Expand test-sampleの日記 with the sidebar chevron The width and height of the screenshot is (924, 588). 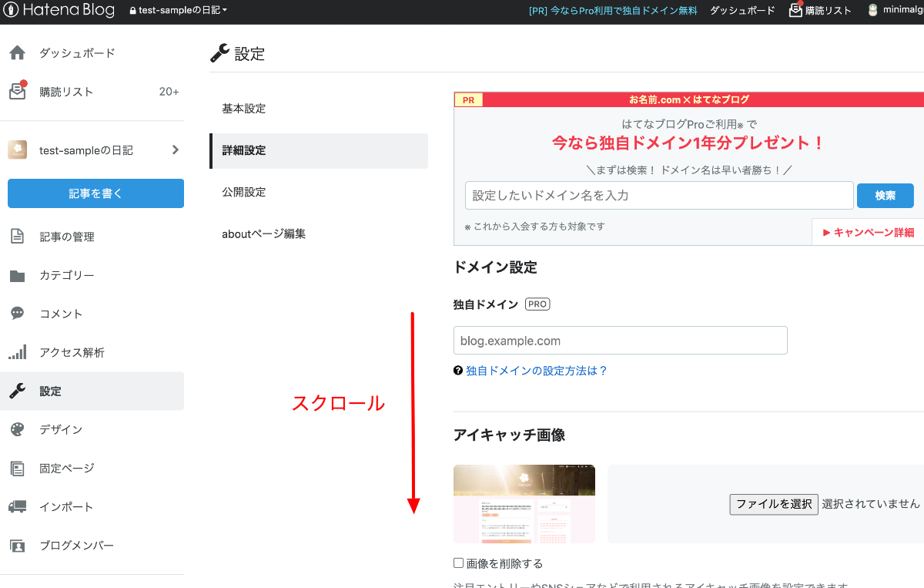(173, 151)
